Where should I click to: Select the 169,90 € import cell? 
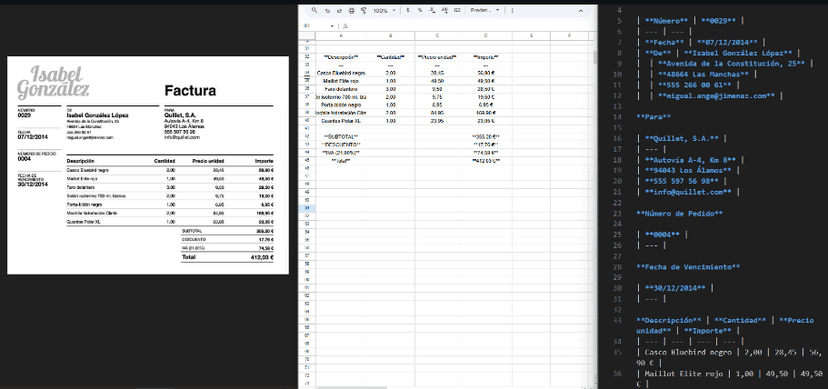486,113
